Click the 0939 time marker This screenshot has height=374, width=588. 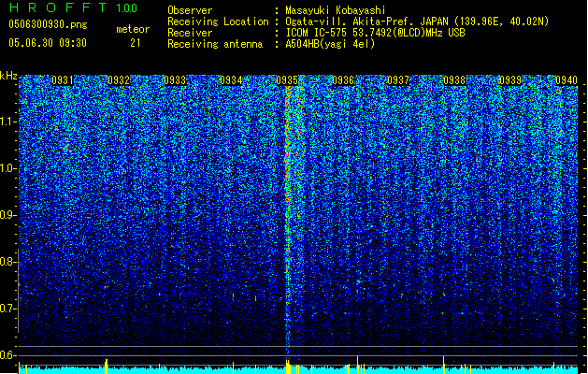coord(510,80)
